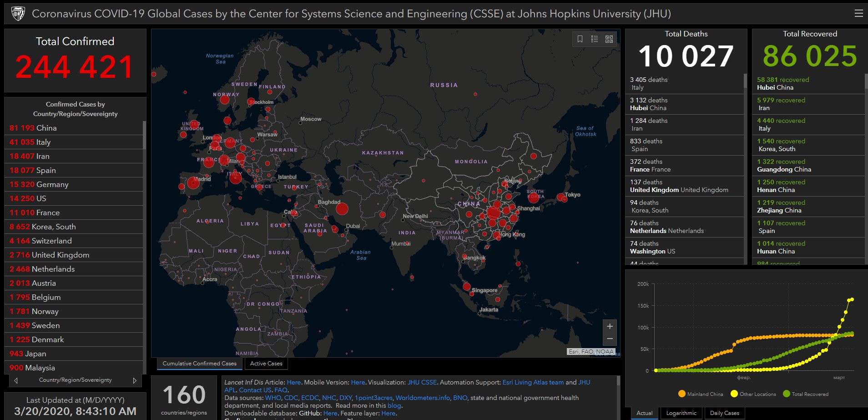Toggle Total Recovered series in chart legend
Viewport: 868px width, 420px height.
pyautogui.click(x=806, y=394)
